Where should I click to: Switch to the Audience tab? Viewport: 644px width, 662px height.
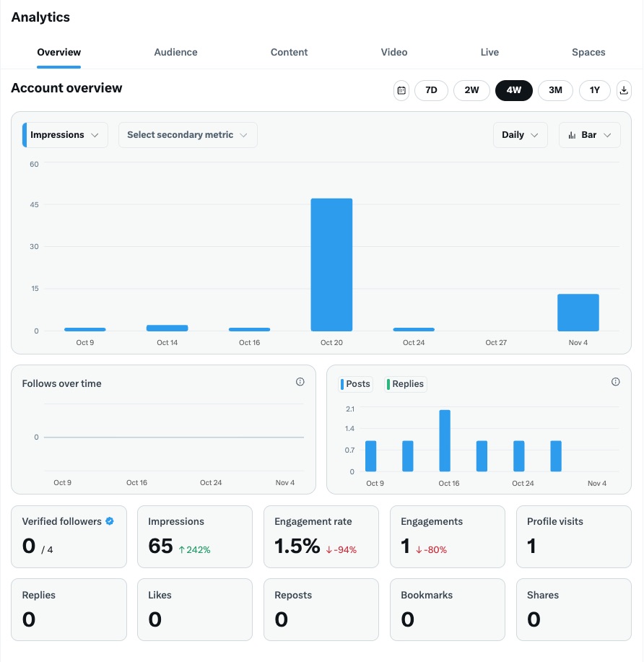click(x=175, y=52)
